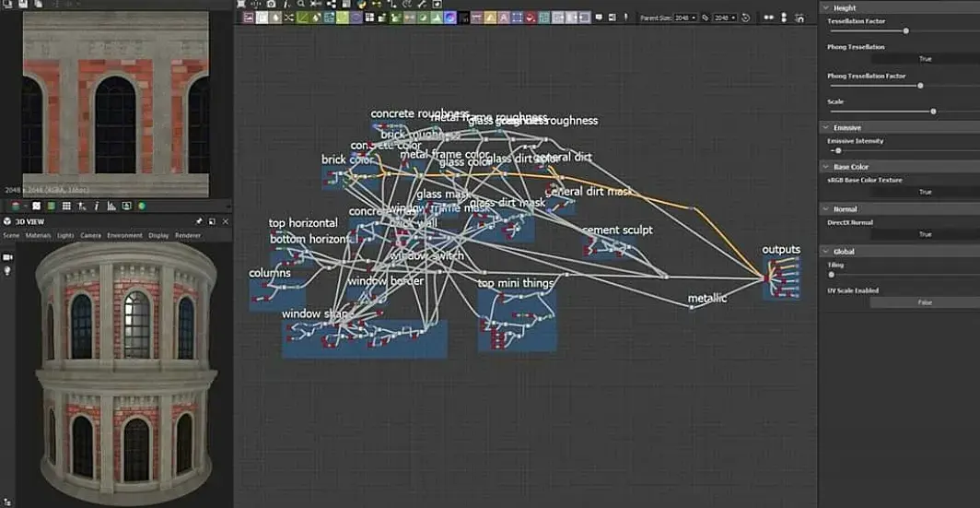
Task: Adjust the Tiling slider
Action: pyautogui.click(x=831, y=275)
